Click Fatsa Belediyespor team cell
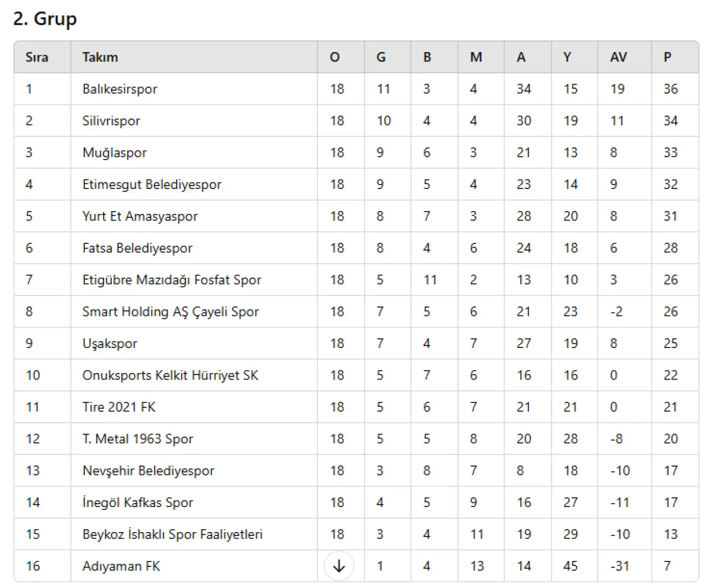This screenshot has width=709, height=588. coord(137,248)
